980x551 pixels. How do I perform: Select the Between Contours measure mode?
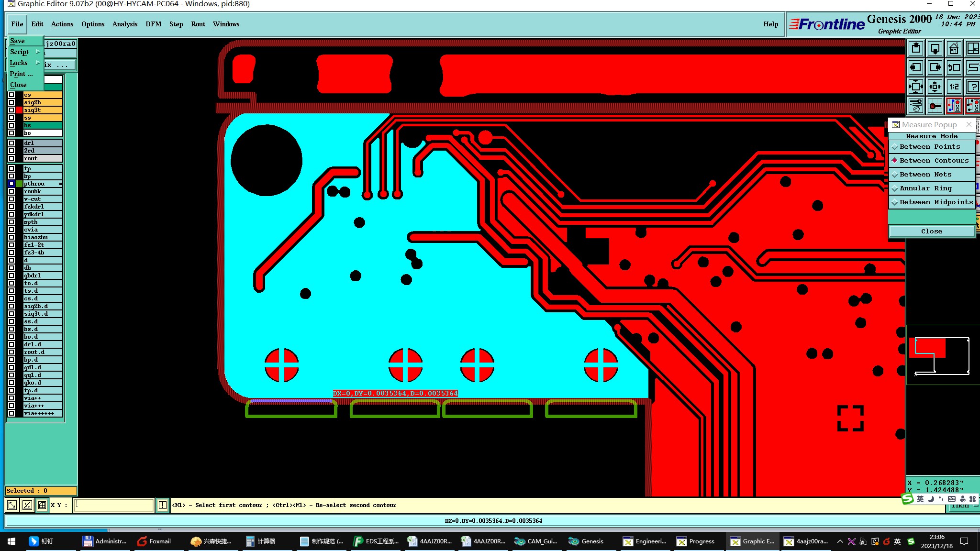932,161
